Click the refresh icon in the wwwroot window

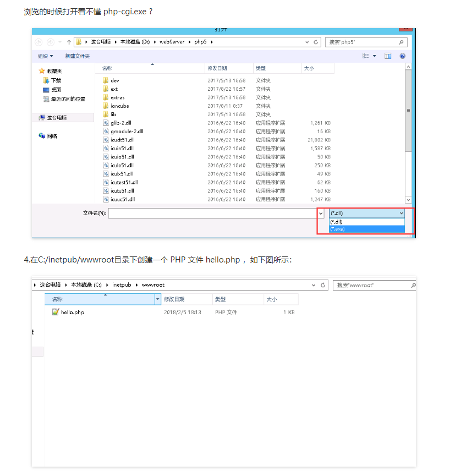[322, 285]
